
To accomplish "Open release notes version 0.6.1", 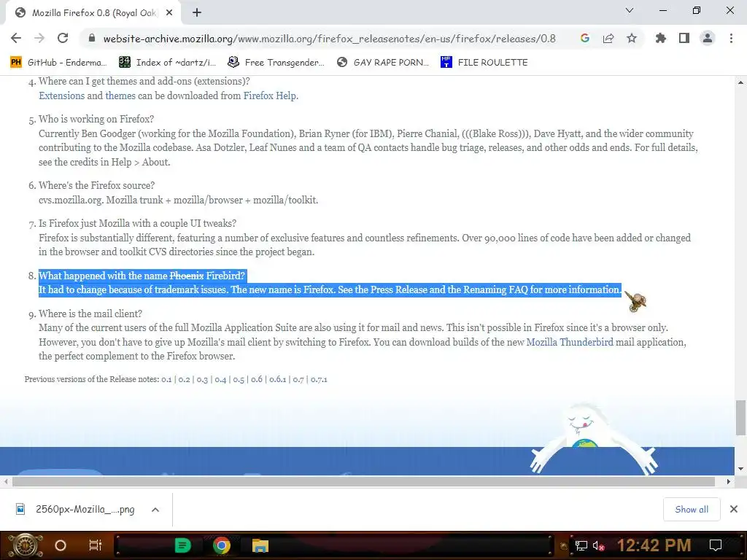I will [x=278, y=379].
